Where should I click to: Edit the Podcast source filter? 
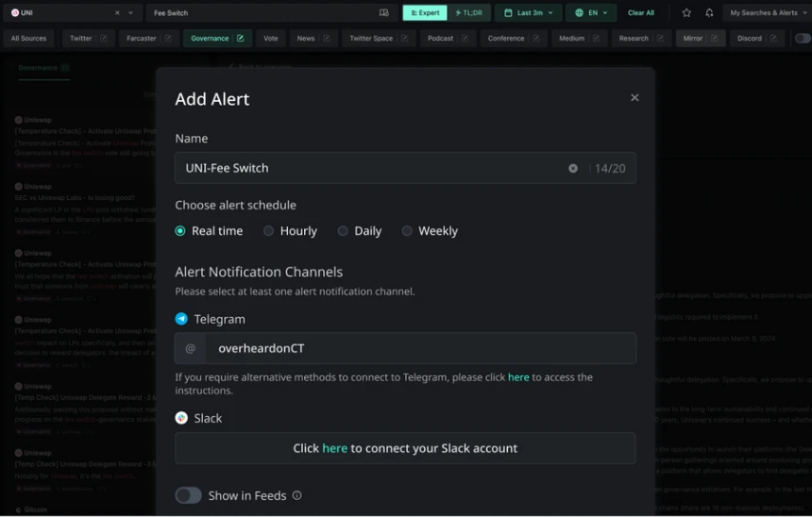(465, 39)
